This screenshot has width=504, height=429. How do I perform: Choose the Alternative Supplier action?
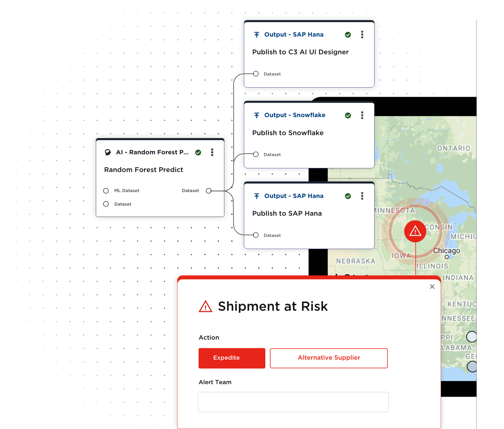(x=328, y=358)
